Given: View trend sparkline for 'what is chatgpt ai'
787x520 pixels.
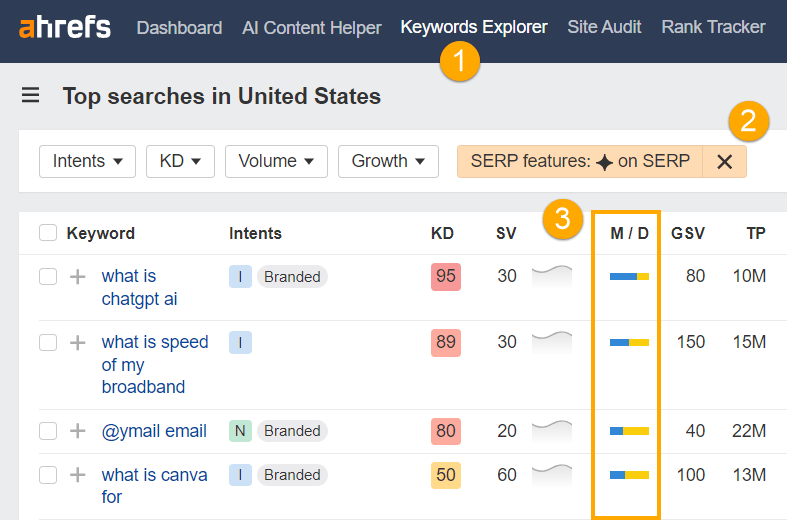Looking at the screenshot, I should click(552, 275).
